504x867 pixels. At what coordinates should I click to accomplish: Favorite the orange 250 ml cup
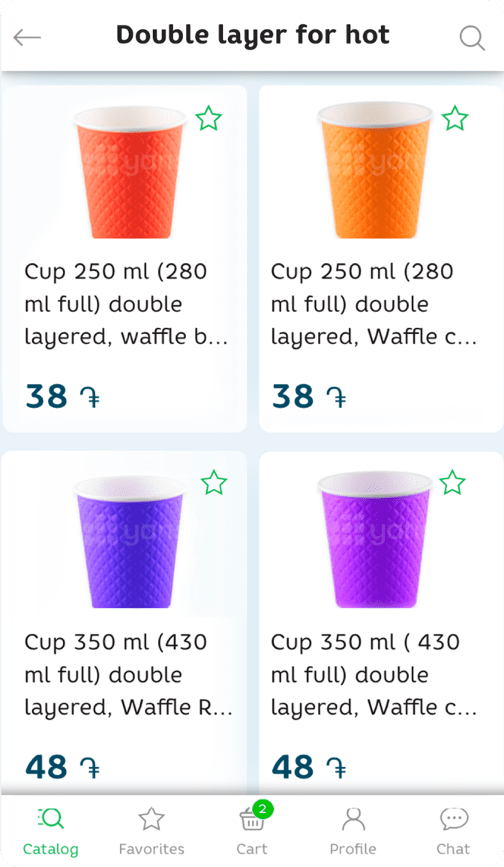tap(454, 118)
